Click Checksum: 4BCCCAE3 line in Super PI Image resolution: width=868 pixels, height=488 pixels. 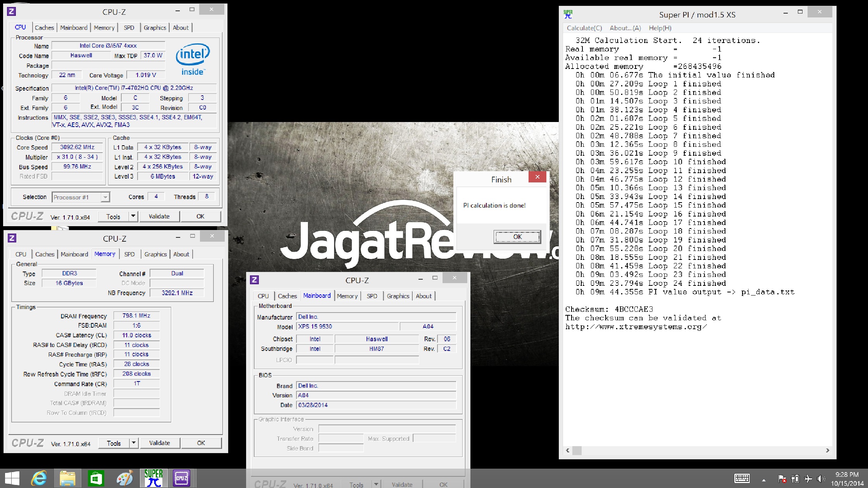coord(609,309)
